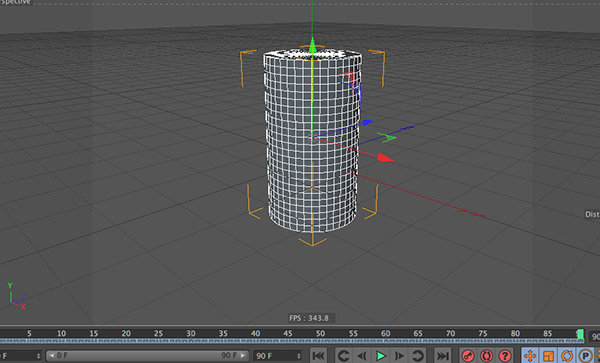Click frame 75 on the timeline ruler
The image size is (600, 363).
(x=483, y=333)
